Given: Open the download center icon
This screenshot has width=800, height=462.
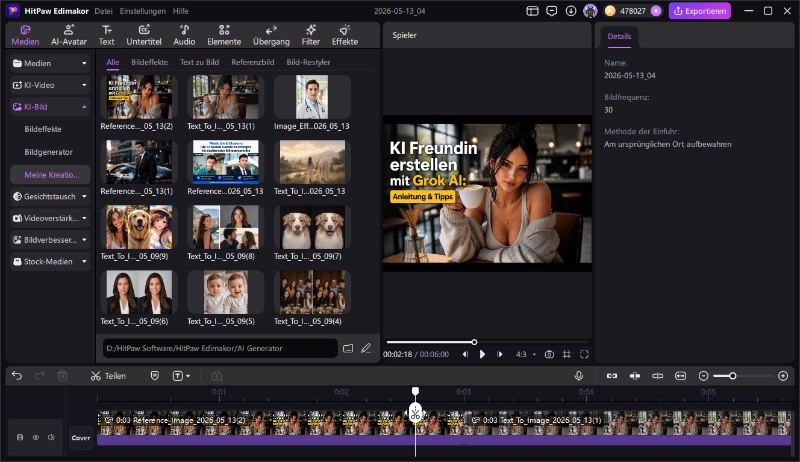Looking at the screenshot, I should (571, 11).
